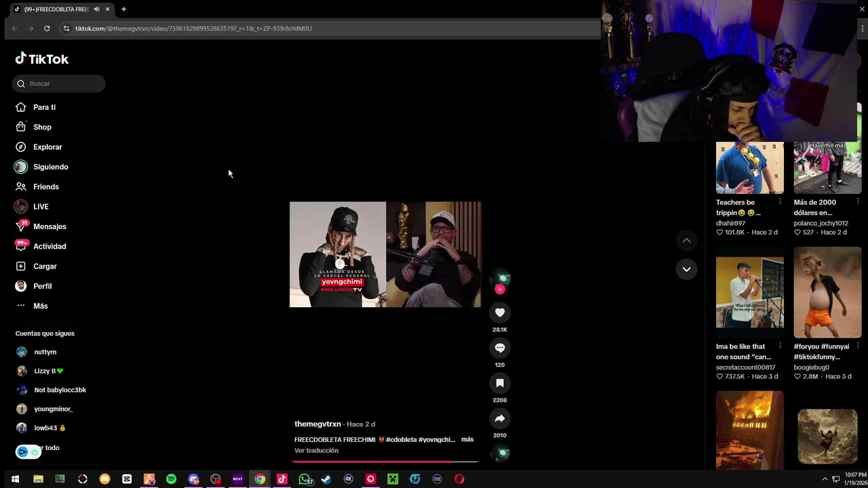Open Spotify from the taskbar

click(171, 479)
